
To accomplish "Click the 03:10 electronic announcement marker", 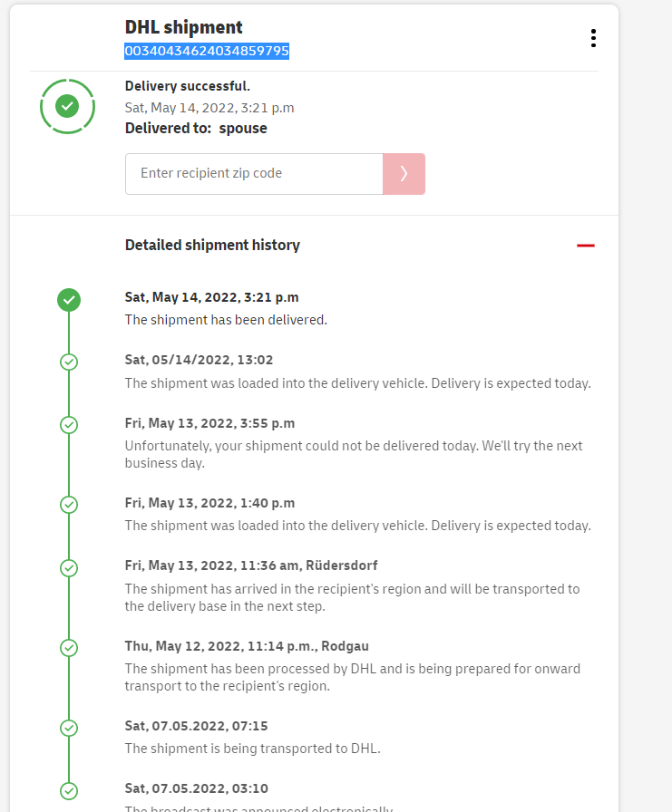I will 69,790.
